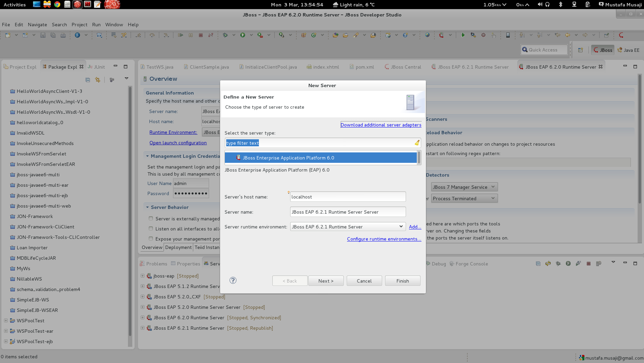The image size is (644, 363).
Task: Open the Window menu
Action: click(114, 25)
